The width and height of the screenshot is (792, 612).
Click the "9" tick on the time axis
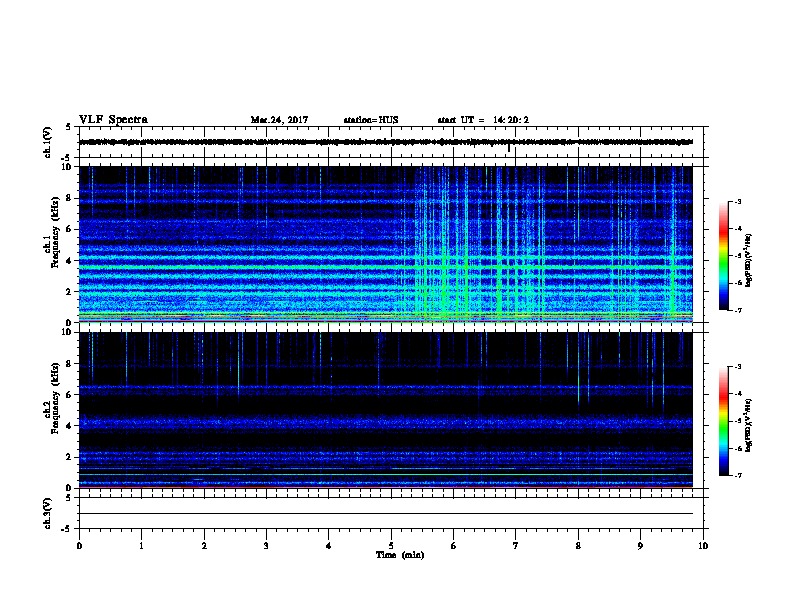(x=640, y=546)
